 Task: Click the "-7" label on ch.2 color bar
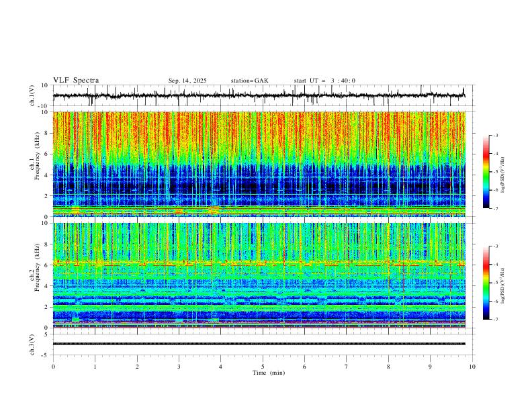(495, 320)
